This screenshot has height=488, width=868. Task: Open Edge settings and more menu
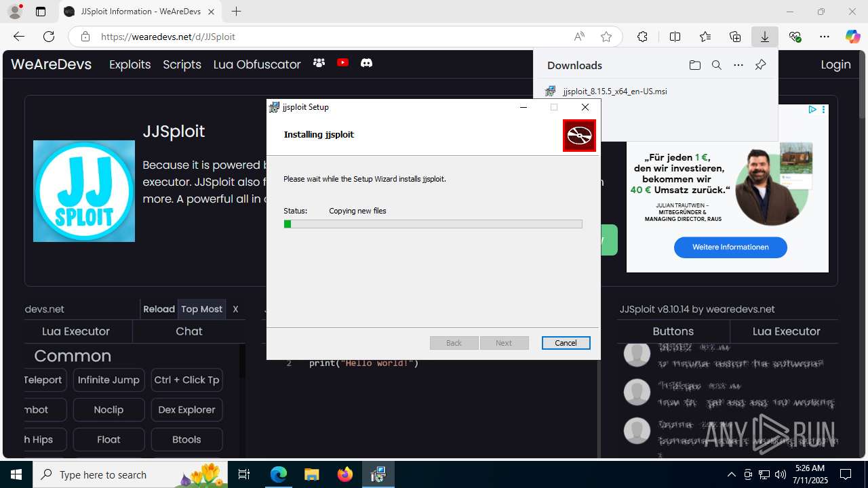coord(825,37)
